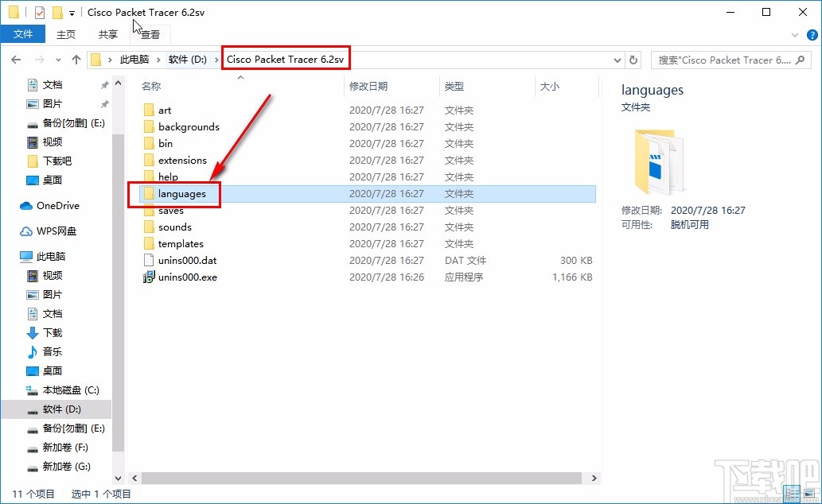The width and height of the screenshot is (822, 504).
Task: Click 此电脑 breadcrumb in address bar
Action: click(x=134, y=60)
